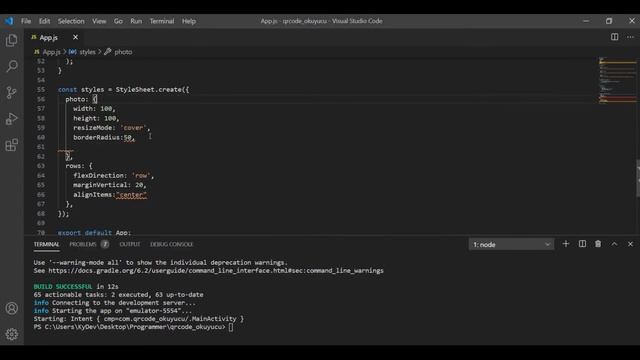Open the Selection menu

[x=71, y=21]
